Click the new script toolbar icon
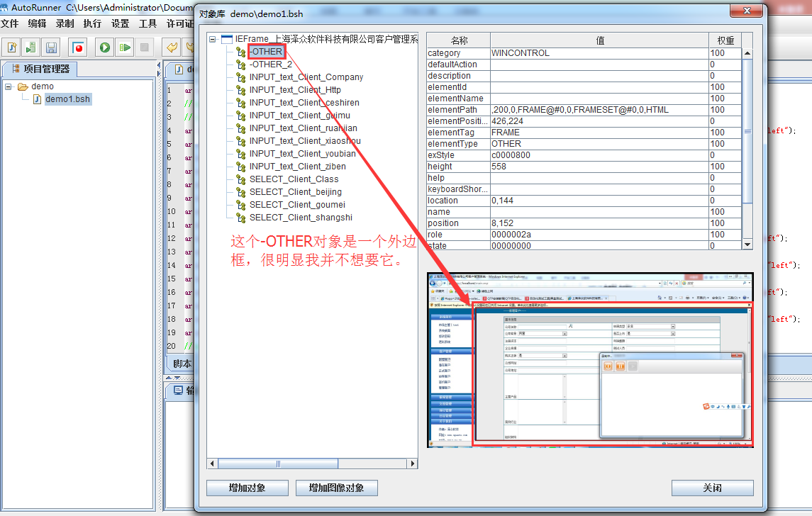Viewport: 812px width, 516px height. coord(12,47)
